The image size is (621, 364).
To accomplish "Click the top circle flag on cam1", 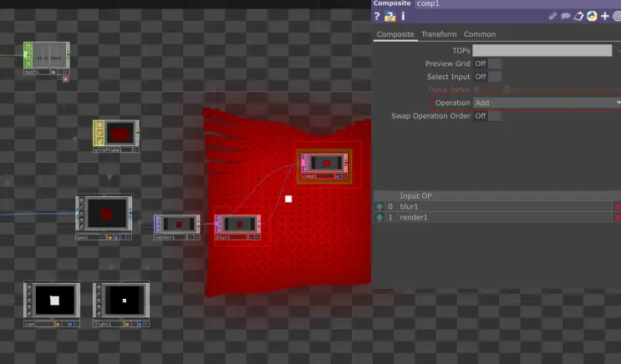I will click(29, 287).
